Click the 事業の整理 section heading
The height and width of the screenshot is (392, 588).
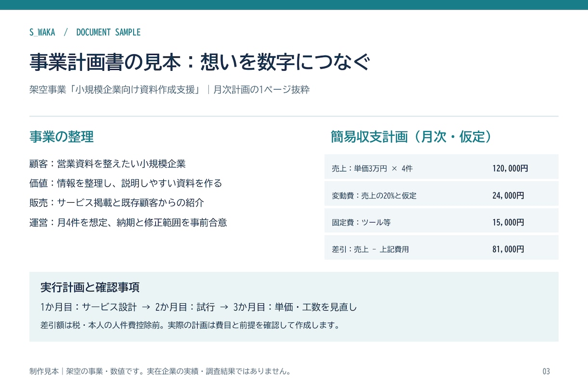pos(61,137)
